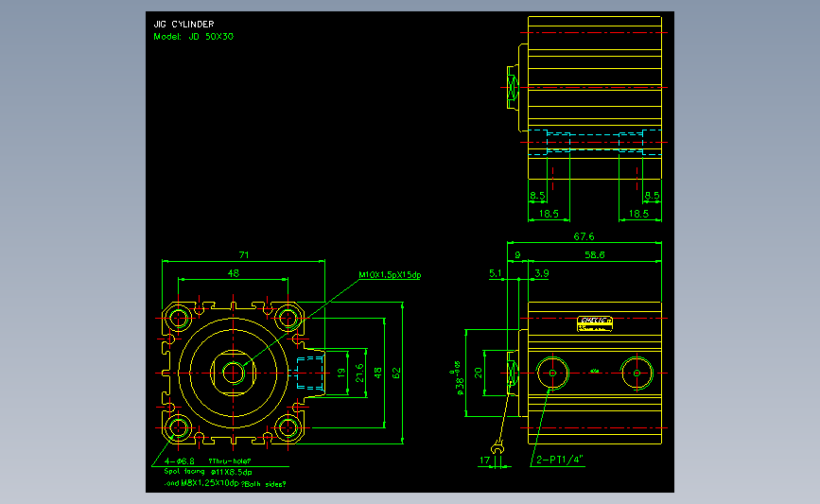Screen dimensions: 820x504
Task: Click the "5.1" dimension text
Action: click(496, 273)
